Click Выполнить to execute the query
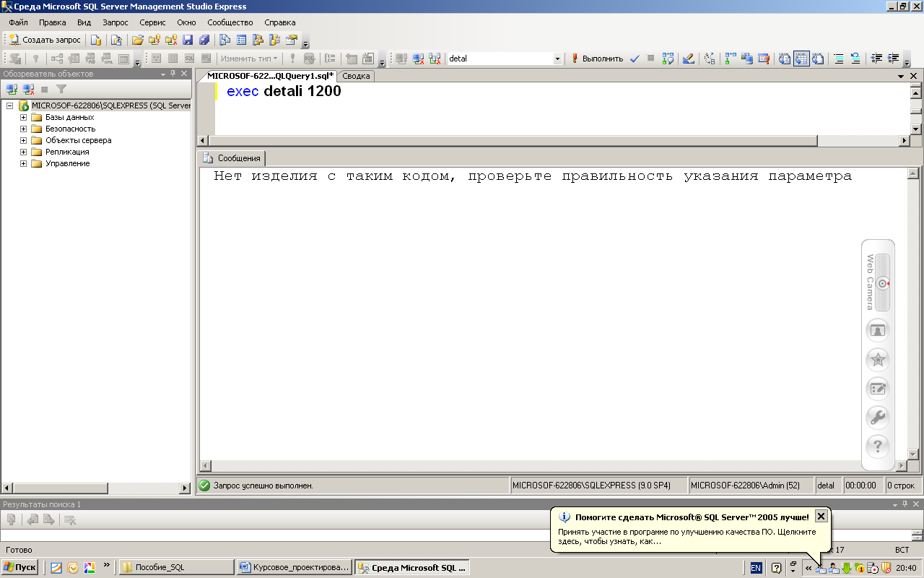Image resolution: width=924 pixels, height=578 pixels. coord(597,59)
